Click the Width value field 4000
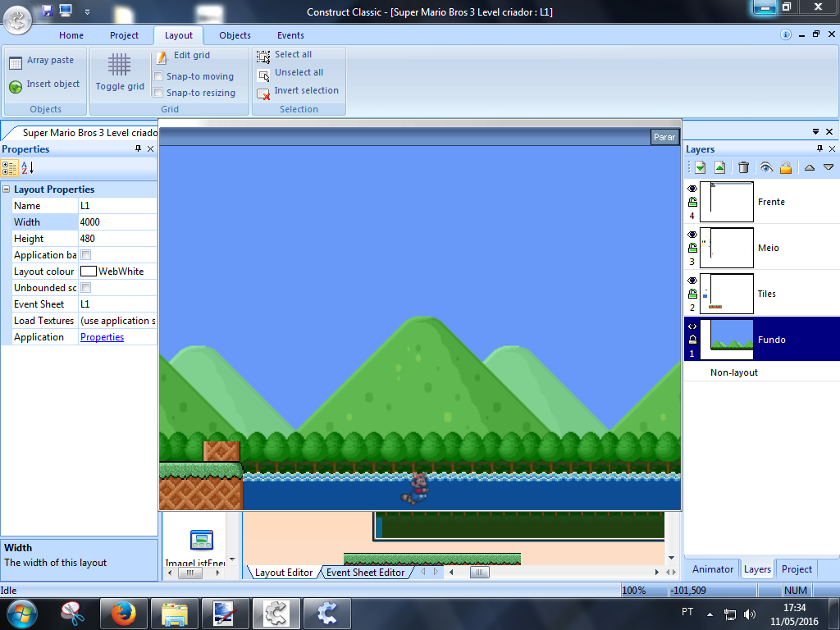This screenshot has width=840, height=630. [x=117, y=221]
